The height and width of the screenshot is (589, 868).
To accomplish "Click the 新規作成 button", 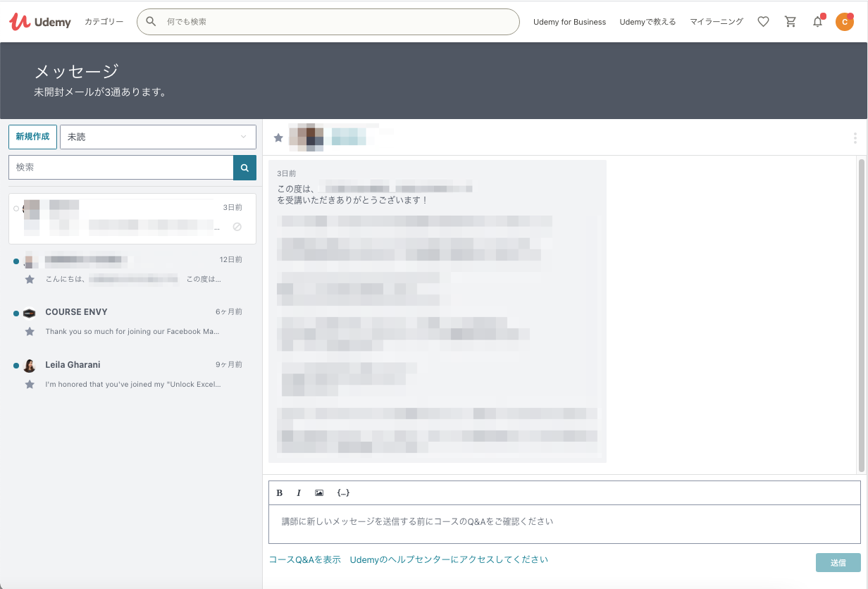I will 32,137.
